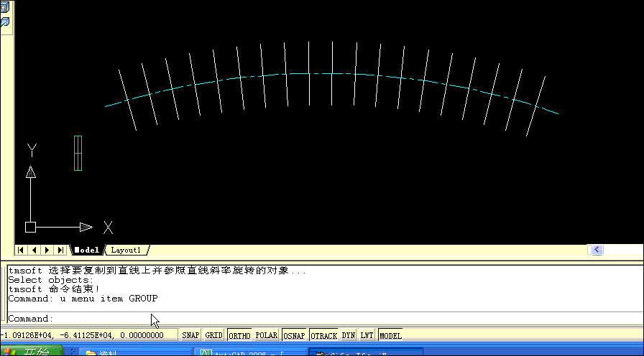The height and width of the screenshot is (356, 644).
Task: Toggle GRID display in status bar
Action: [213, 335]
